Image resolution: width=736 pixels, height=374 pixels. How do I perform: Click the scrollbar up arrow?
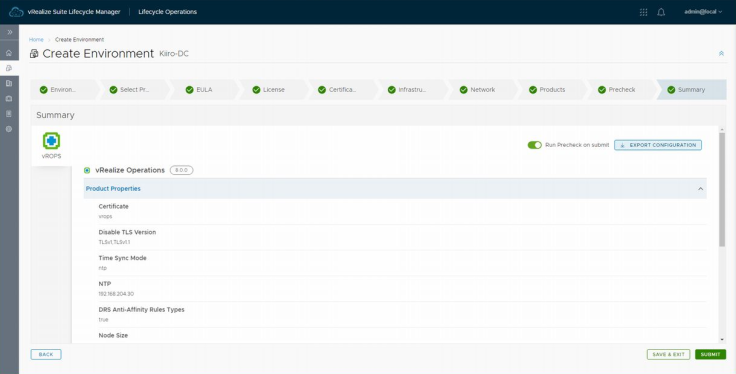pos(721,129)
